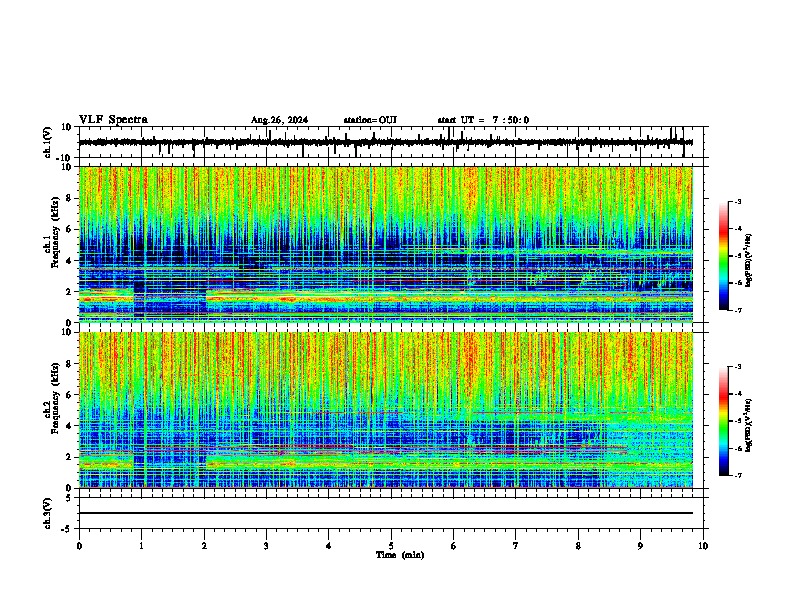
Task: Click the '6' kHz tick of ch.2 spectrogram
Action: click(x=70, y=394)
